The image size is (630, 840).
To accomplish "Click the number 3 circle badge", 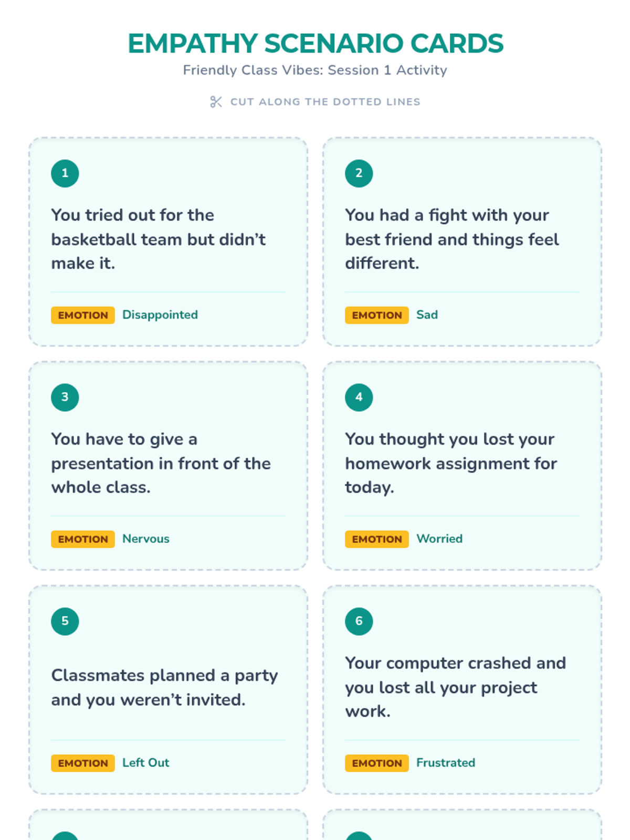I will pos(65,397).
